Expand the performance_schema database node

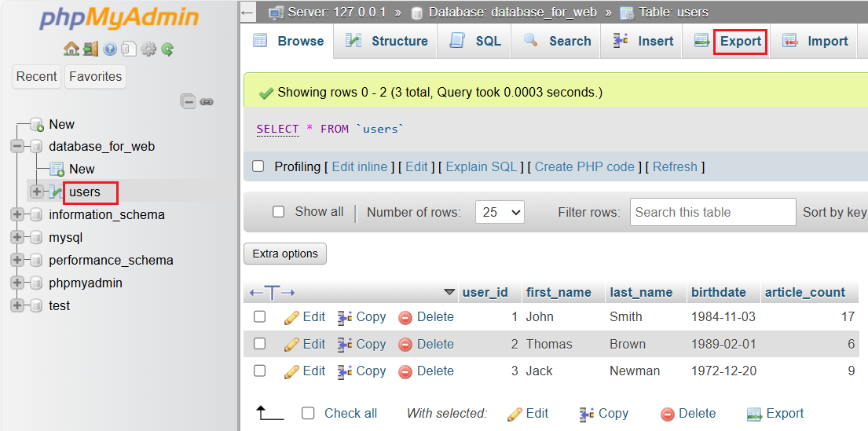point(17,260)
